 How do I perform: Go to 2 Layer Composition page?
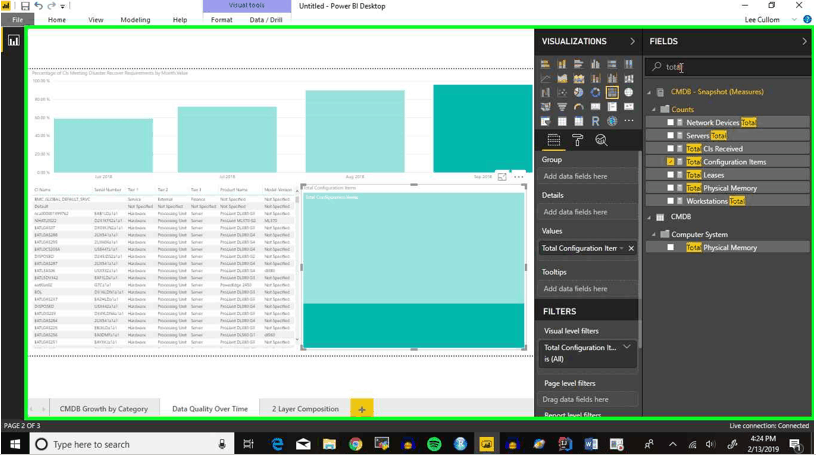point(305,409)
